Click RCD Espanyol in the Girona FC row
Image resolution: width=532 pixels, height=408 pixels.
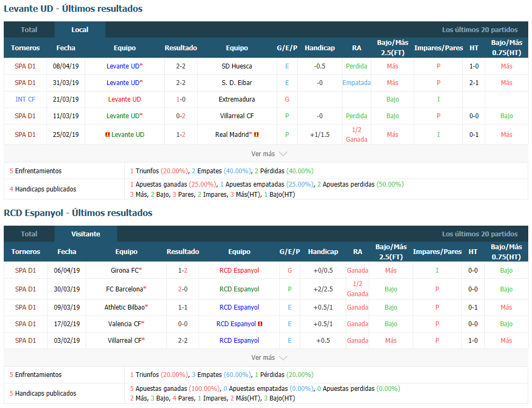[239, 271]
